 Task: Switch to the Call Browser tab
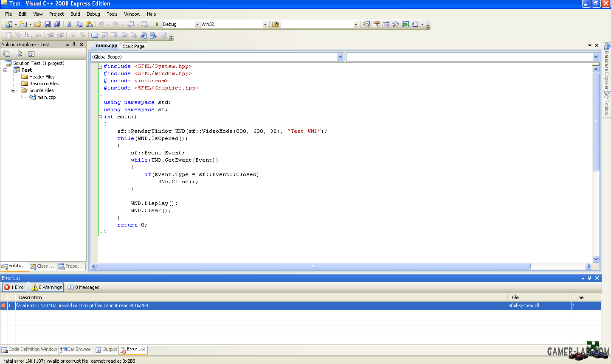click(x=76, y=350)
